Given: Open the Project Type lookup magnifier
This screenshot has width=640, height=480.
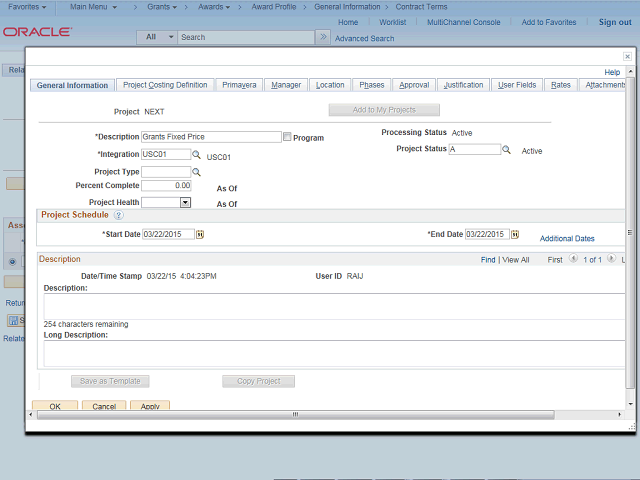Looking at the screenshot, I should 196,172.
